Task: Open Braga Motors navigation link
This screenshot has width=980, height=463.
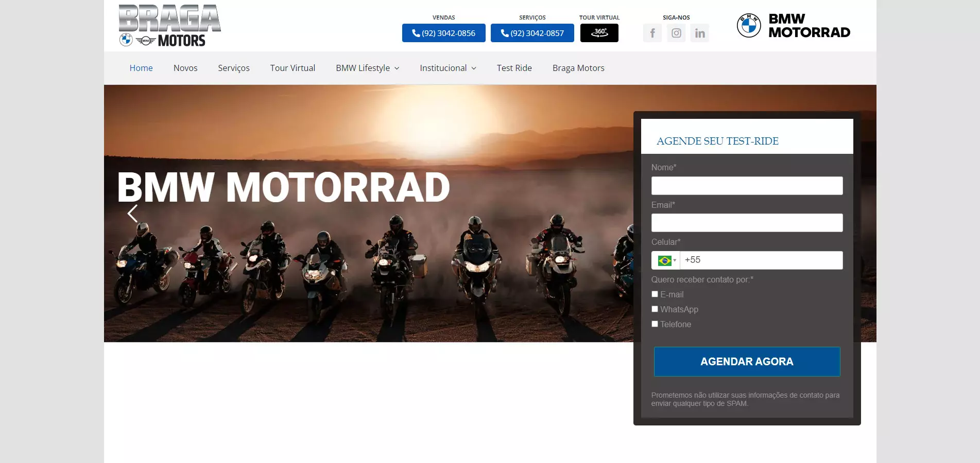Action: tap(578, 68)
